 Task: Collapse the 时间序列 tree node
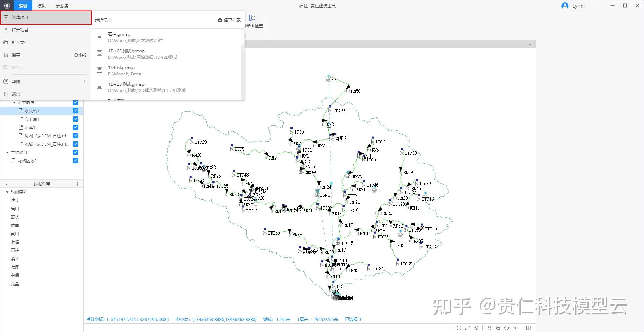7,192
